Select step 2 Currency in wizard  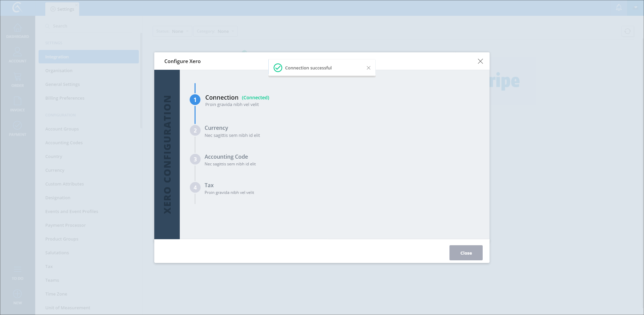click(216, 128)
